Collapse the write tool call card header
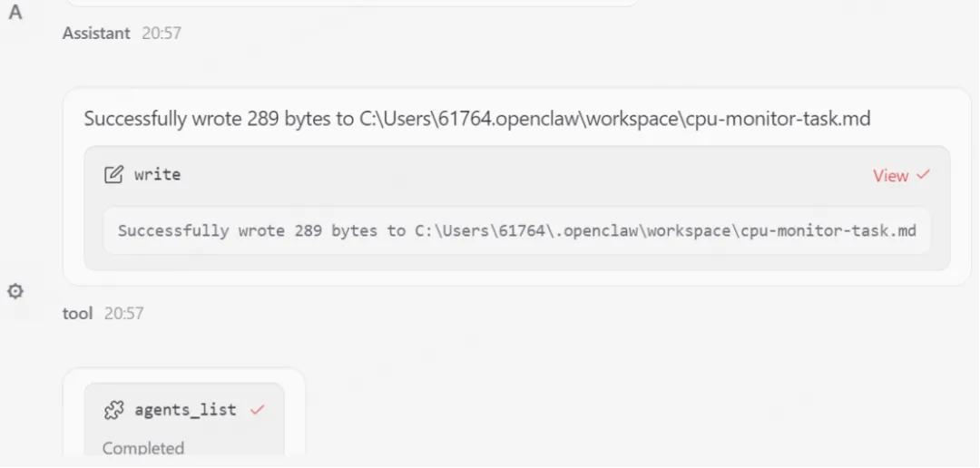980x468 pixels. pyautogui.click(x=517, y=176)
